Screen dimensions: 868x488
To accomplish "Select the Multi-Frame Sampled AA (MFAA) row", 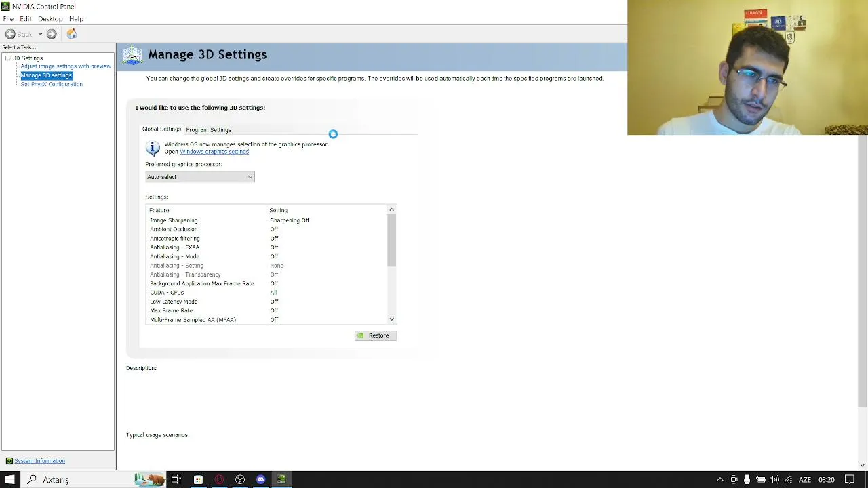I will (x=268, y=320).
